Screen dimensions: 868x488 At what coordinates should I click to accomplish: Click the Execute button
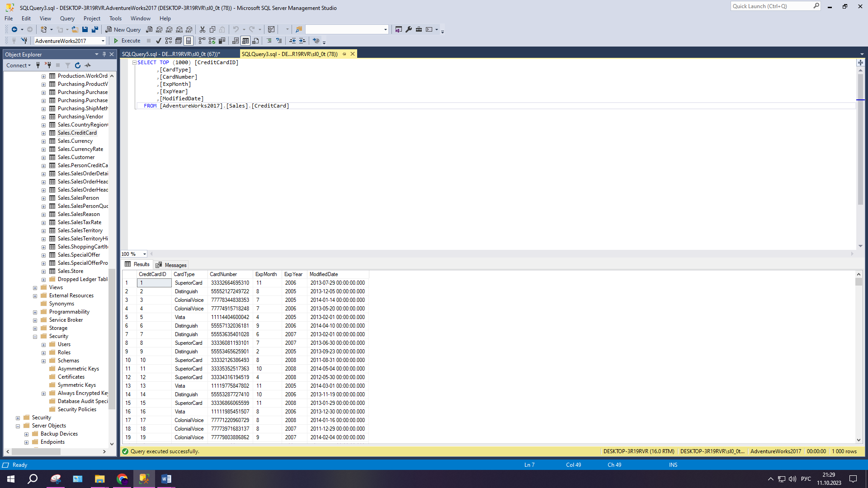coord(127,41)
